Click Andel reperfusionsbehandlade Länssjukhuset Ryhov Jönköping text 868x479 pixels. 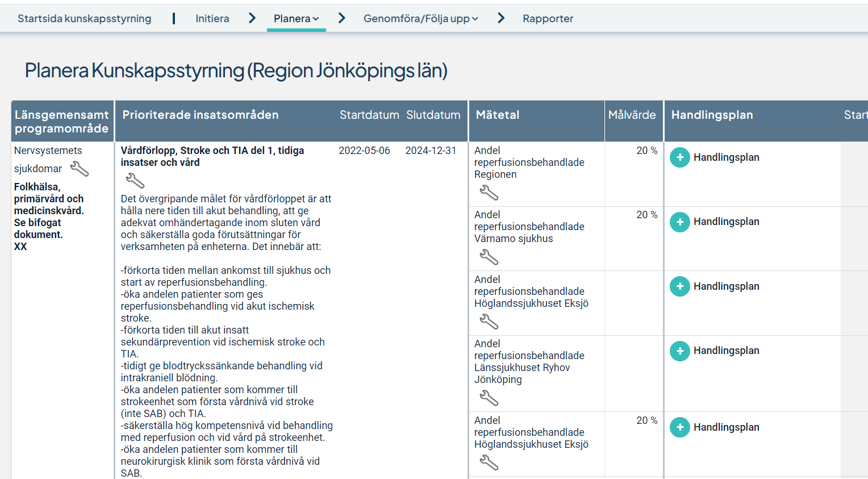529,361
